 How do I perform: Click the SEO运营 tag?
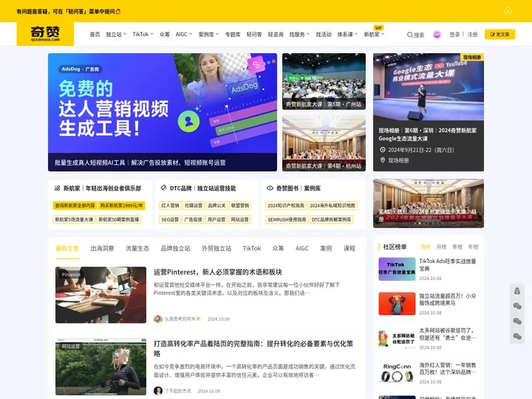[170, 219]
